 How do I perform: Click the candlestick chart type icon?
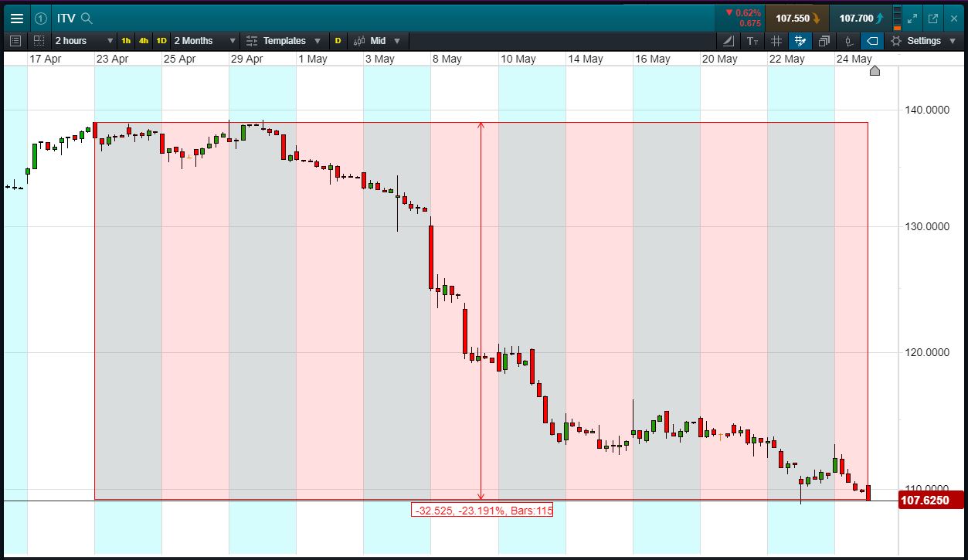[360, 41]
